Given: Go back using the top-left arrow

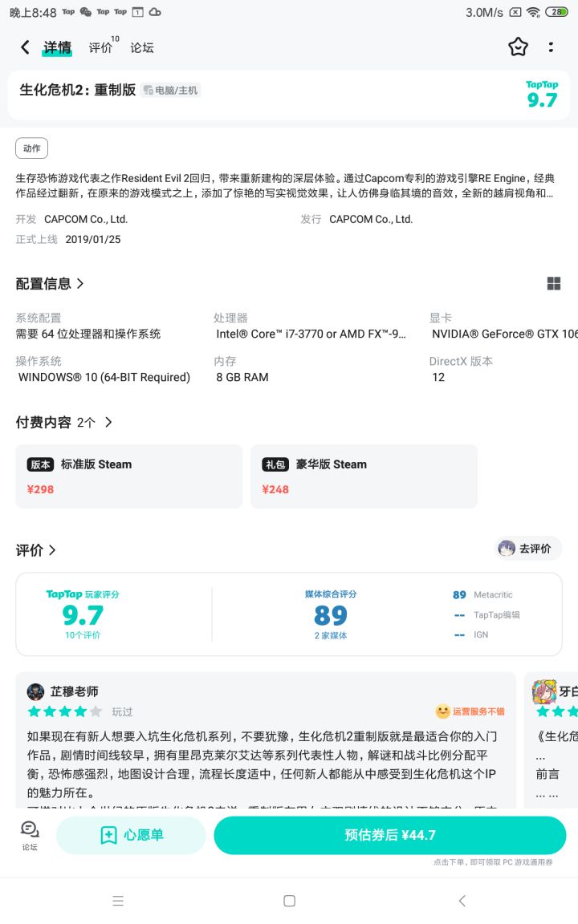Looking at the screenshot, I should (25, 47).
